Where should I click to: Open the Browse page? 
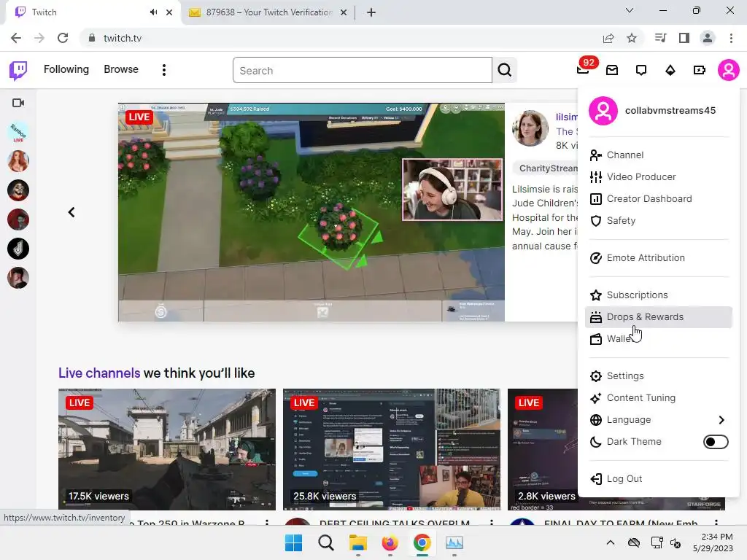tap(121, 69)
